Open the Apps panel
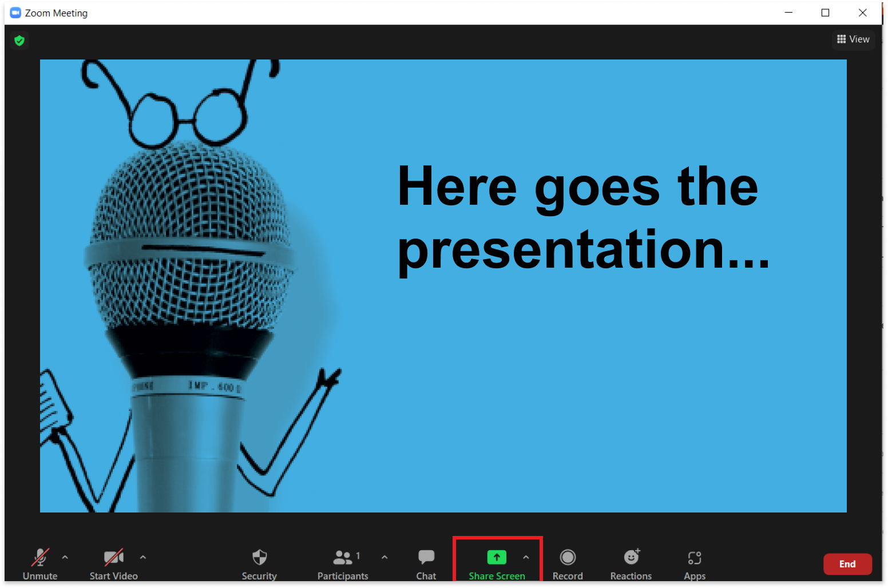The height and width of the screenshot is (588, 888). (x=695, y=563)
